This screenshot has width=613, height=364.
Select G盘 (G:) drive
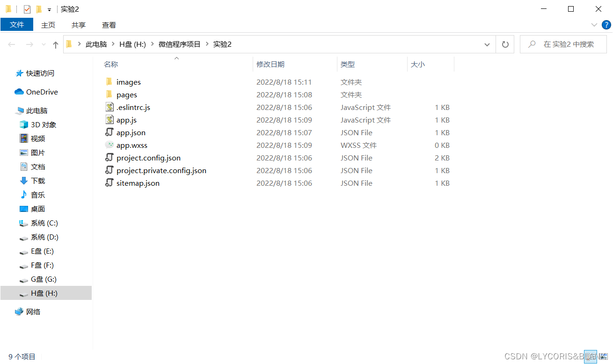tap(38, 279)
